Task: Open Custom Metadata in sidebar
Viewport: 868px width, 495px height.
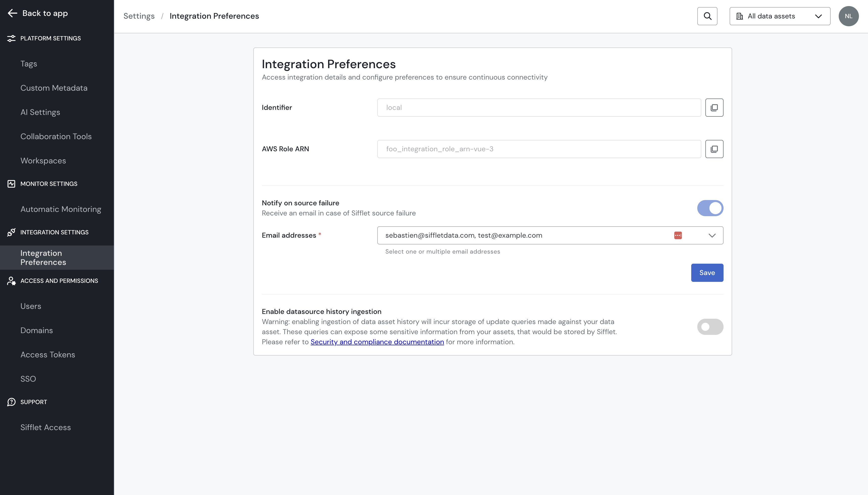Action: (54, 88)
